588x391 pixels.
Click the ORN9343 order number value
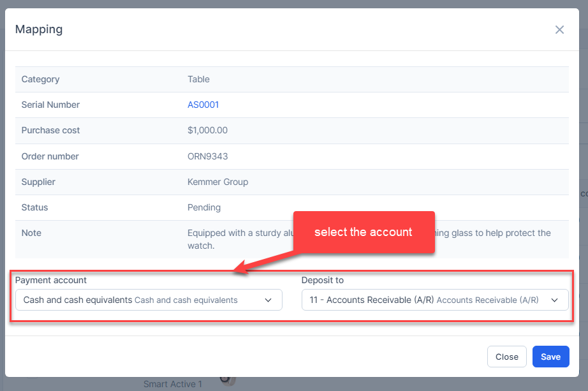(x=207, y=156)
